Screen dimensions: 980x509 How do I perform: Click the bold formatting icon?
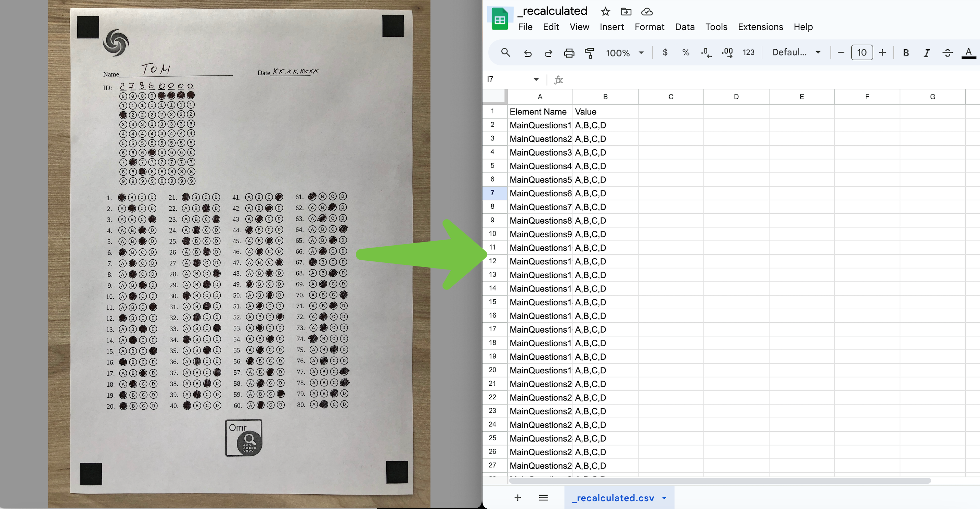coord(906,52)
